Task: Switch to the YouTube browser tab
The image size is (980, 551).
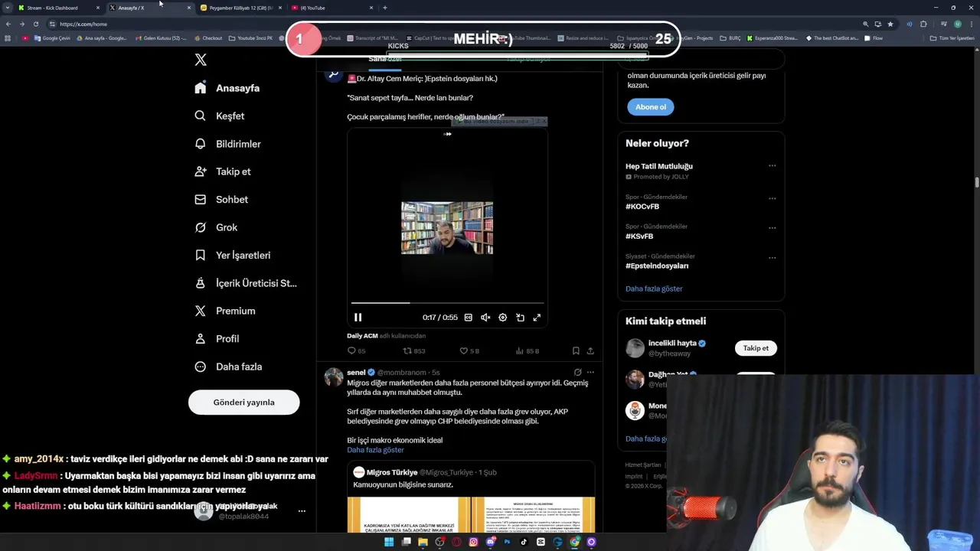Action: [332, 8]
